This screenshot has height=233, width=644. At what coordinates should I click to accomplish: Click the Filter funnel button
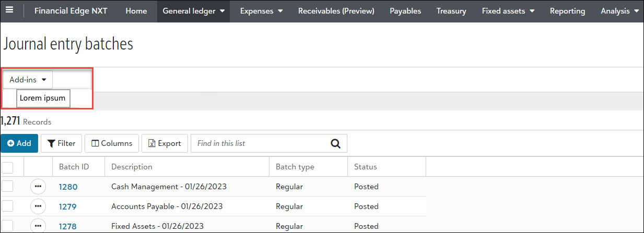pos(61,143)
